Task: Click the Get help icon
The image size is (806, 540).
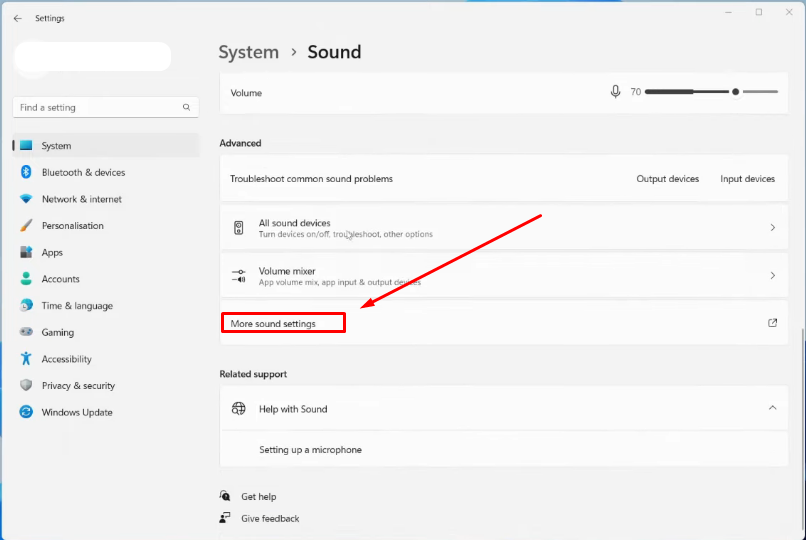Action: [x=225, y=496]
